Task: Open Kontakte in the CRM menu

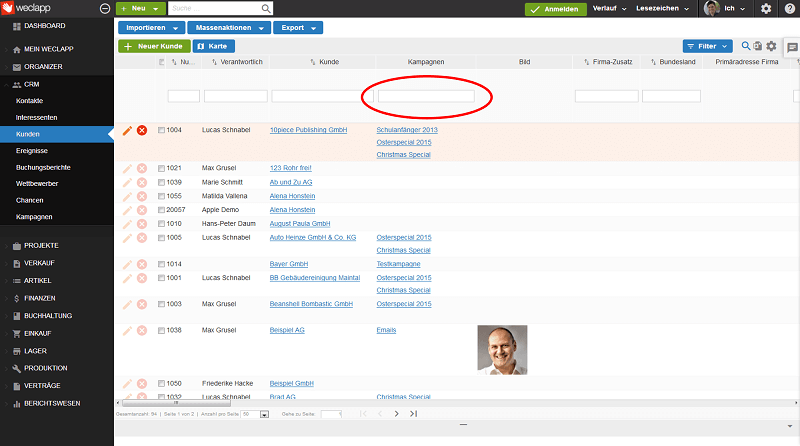Action: click(30, 101)
